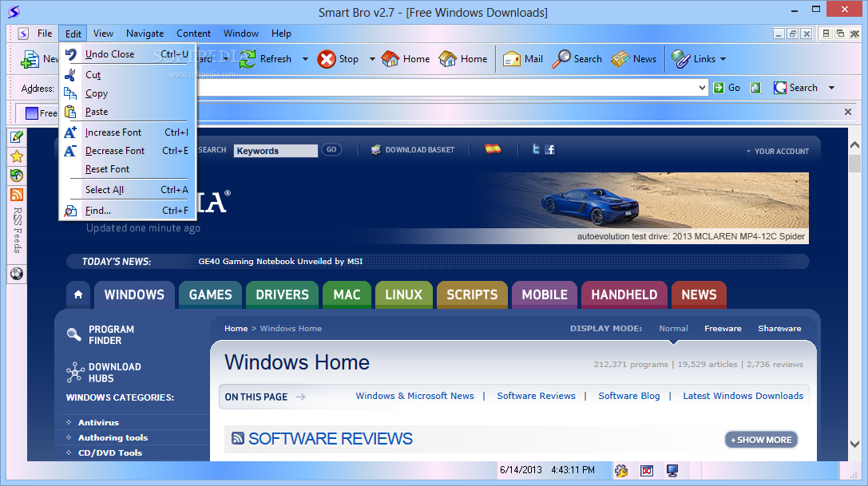Choose Reset Font menu entry
The width and height of the screenshot is (868, 486).
click(x=128, y=169)
